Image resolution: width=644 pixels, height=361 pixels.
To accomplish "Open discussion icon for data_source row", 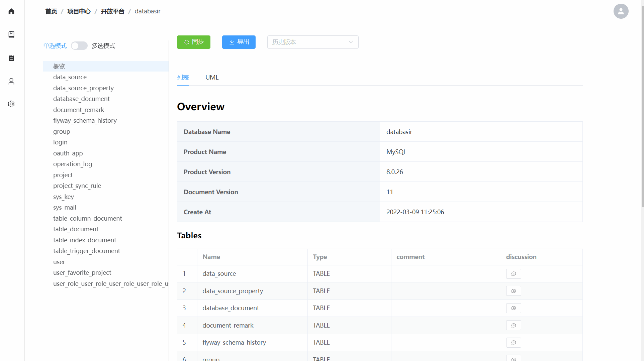I will point(514,274).
